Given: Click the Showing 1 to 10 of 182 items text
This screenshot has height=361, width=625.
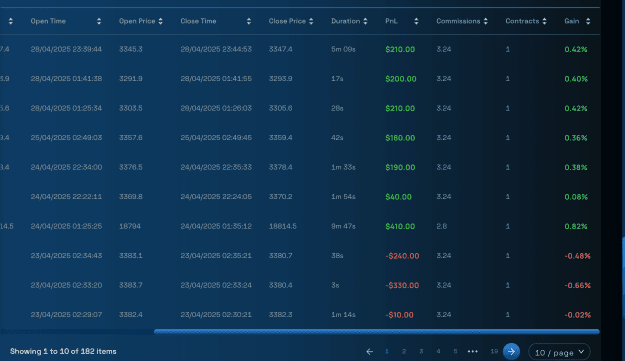Looking at the screenshot, I should (x=63, y=351).
